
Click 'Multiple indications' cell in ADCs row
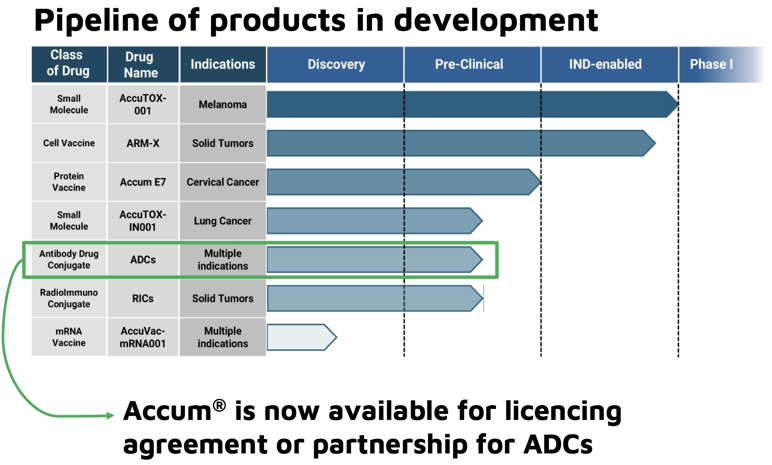click(x=223, y=260)
